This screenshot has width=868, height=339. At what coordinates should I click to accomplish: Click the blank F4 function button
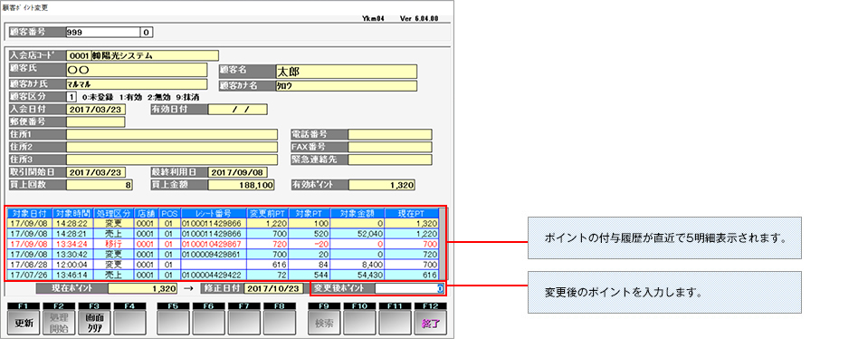coord(129,320)
